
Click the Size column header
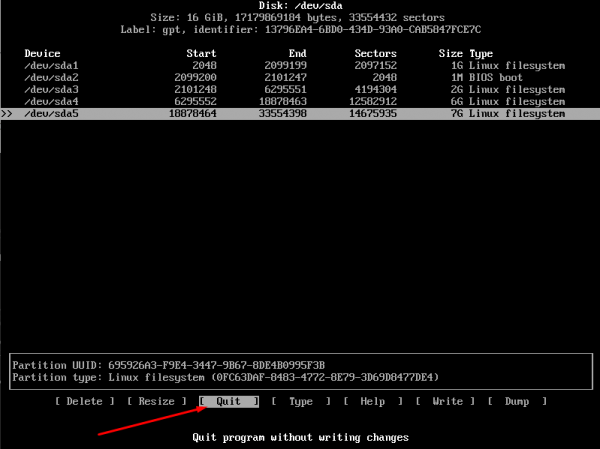450,53
